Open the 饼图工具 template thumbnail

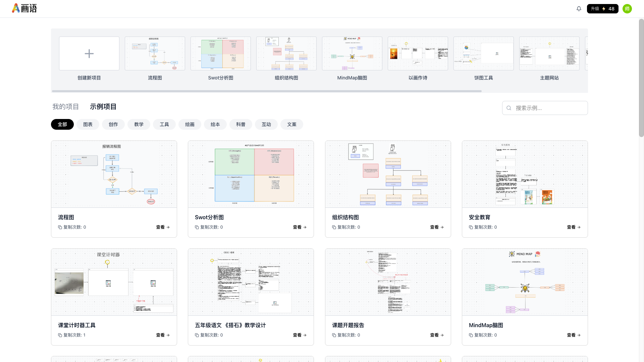click(483, 54)
